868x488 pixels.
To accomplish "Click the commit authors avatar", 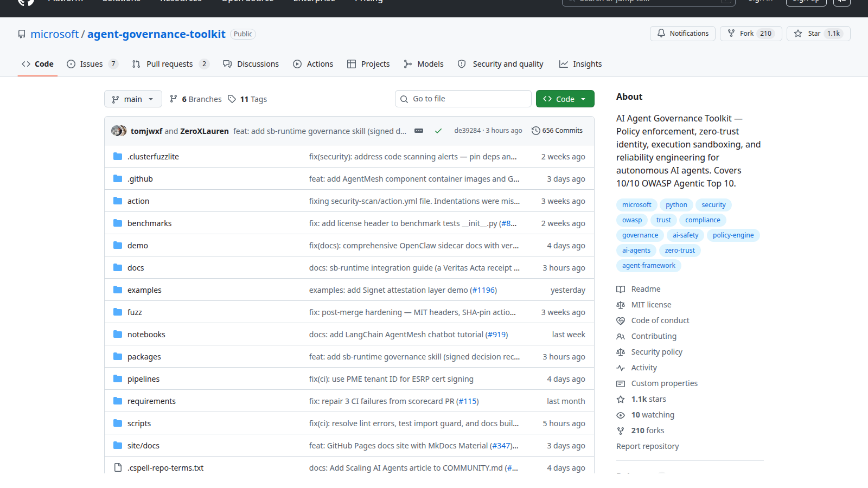I will tap(119, 131).
